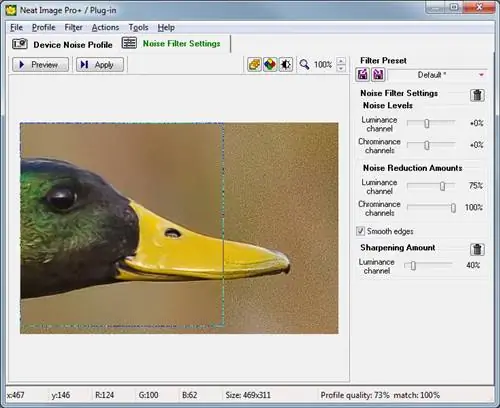The height and width of the screenshot is (408, 500).
Task: Click the stacked yellow layers icon
Action: pyautogui.click(x=254, y=64)
